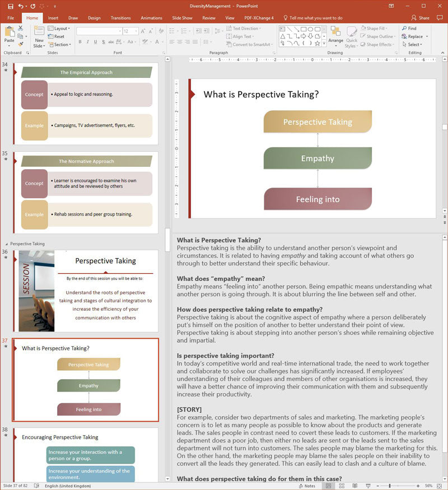Click the zoom in plus button
Viewport: 448px width, 490px height.
[x=418, y=486]
